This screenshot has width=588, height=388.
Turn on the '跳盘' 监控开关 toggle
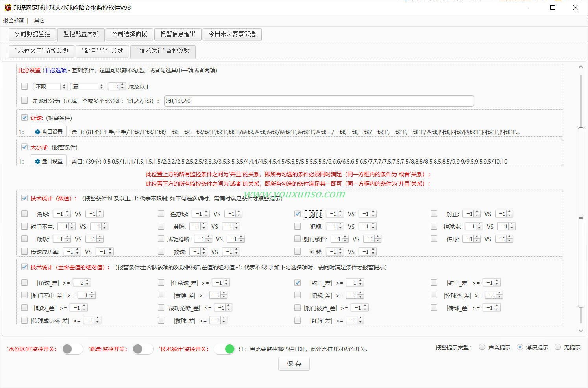[143, 349]
